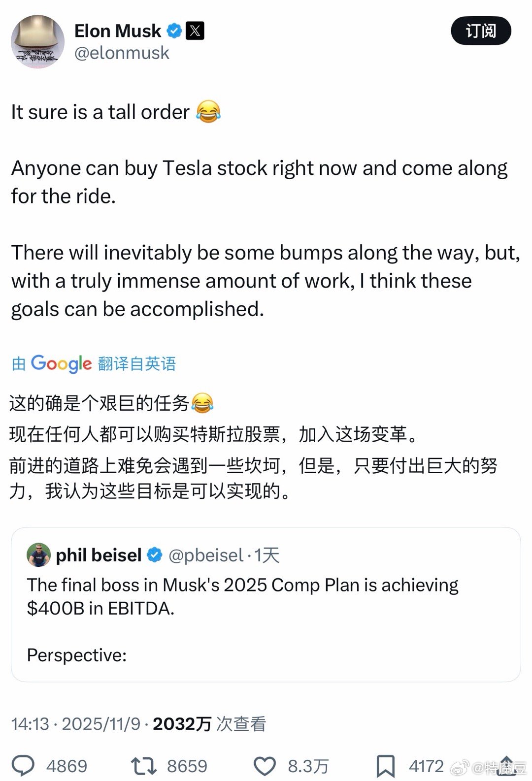Open phil beisel's small avatar
532x781 pixels.
tap(38, 555)
